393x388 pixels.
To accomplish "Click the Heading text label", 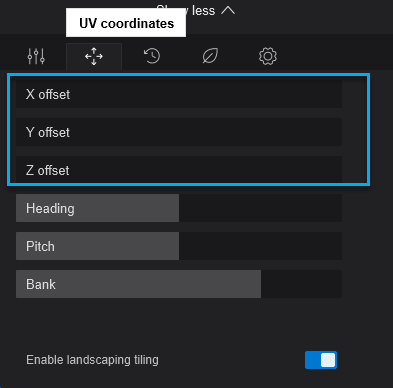I will 50,209.
